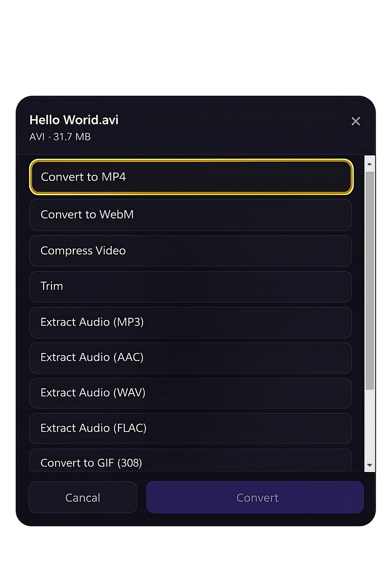Click the Cancal button
The height and width of the screenshot is (588, 392).
(x=83, y=497)
